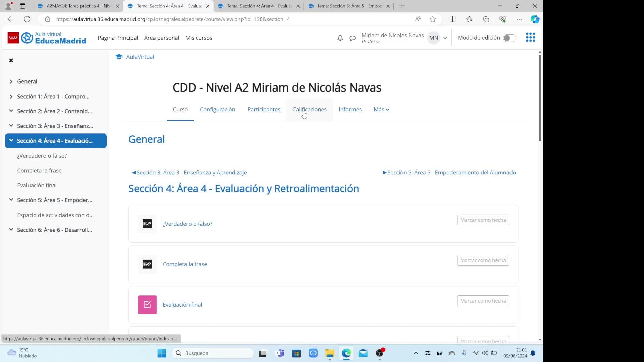
Task: Go to next Sección 5 link
Action: [449, 173]
